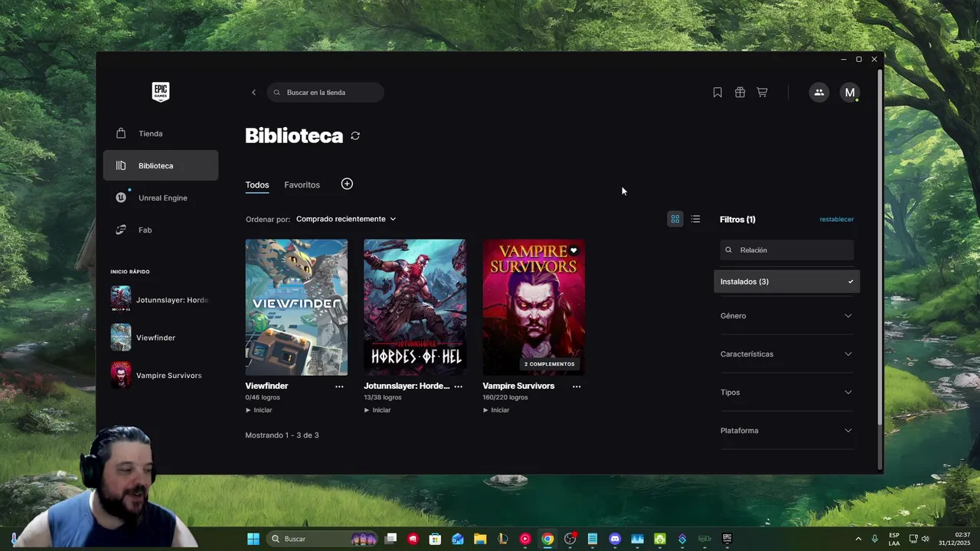This screenshot has height=551, width=980.
Task: Expand the Características filter
Action: [x=787, y=354]
